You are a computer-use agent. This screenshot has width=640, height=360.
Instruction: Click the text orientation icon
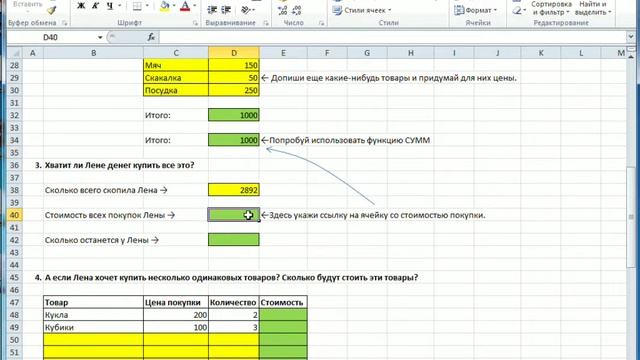245,10
